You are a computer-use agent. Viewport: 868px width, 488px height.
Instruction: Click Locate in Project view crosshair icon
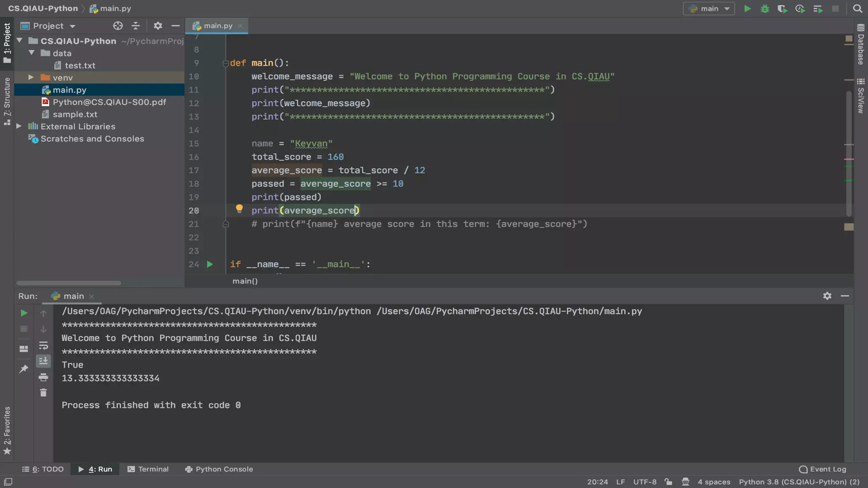pos(118,26)
